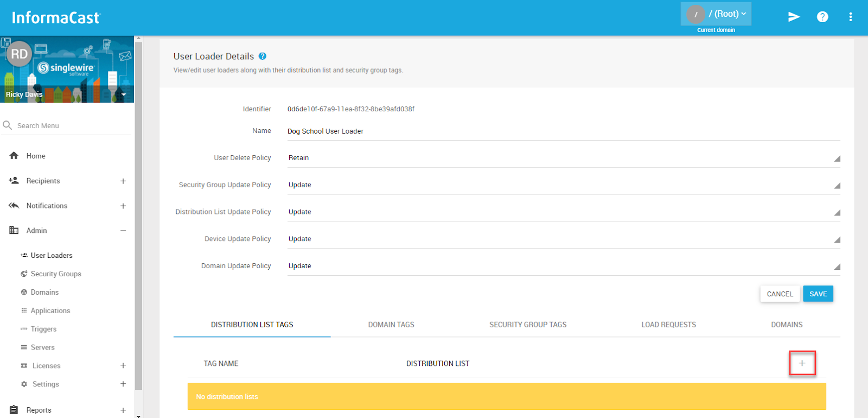Viewport: 868px width, 418px height.
Task: Click the Home house icon
Action: [14, 156]
